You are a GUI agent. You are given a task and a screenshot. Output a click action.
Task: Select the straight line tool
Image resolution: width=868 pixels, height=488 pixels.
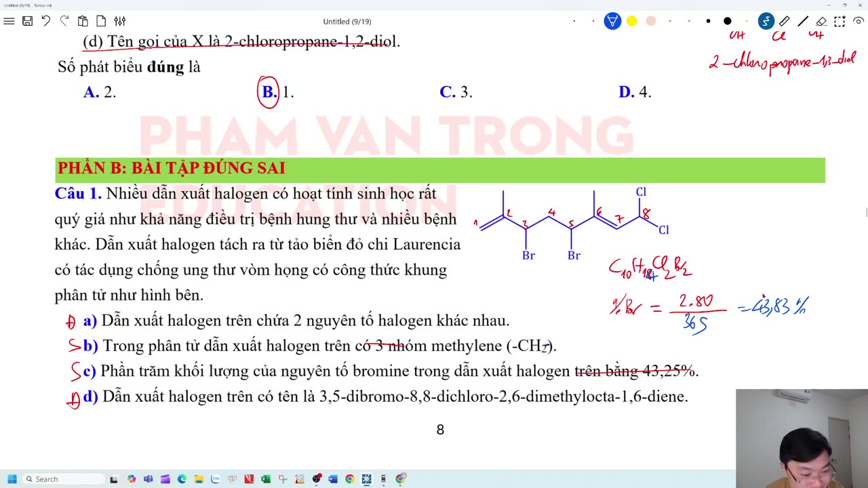tap(803, 21)
